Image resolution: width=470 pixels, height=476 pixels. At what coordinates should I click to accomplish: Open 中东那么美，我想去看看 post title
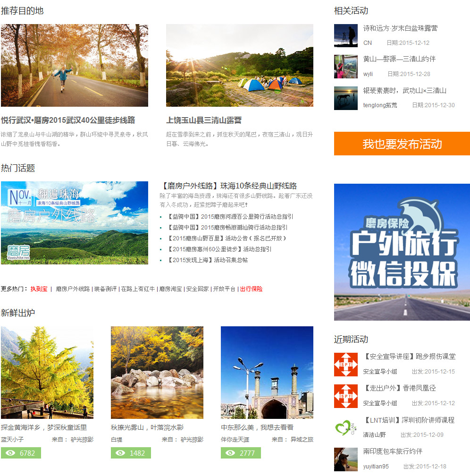pos(257,427)
